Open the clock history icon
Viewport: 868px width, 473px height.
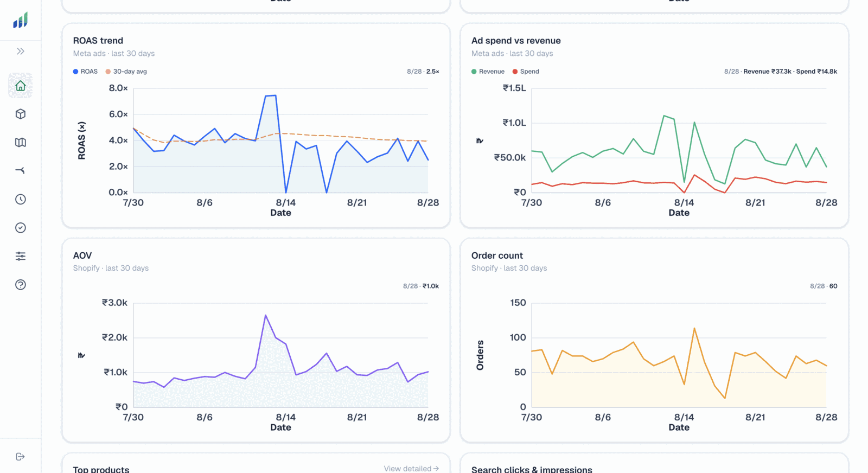pos(21,199)
